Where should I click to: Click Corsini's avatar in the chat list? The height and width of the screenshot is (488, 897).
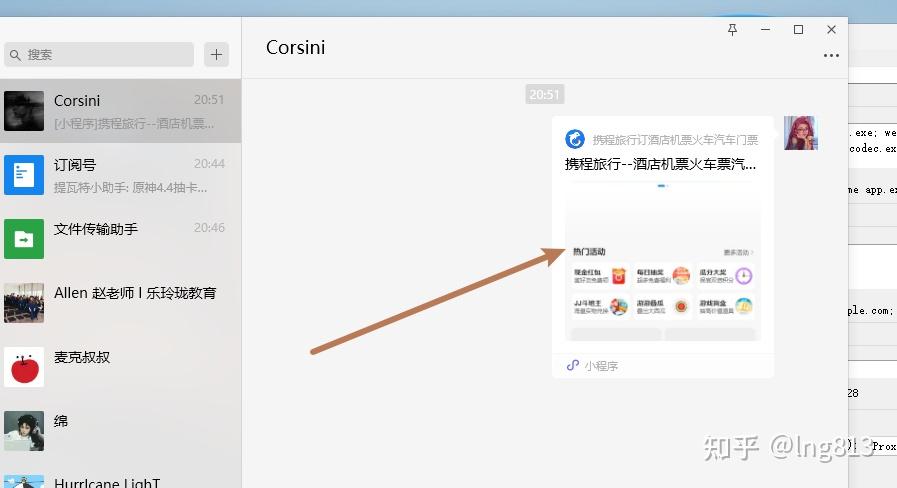click(24, 111)
